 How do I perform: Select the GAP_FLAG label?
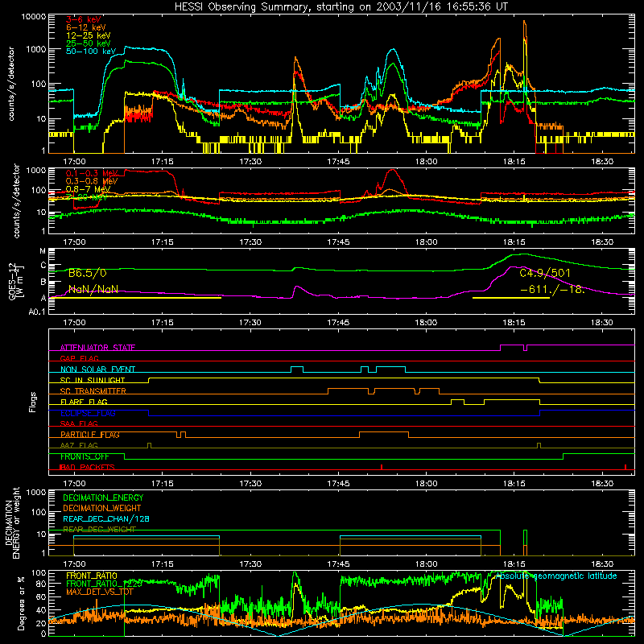point(79,358)
